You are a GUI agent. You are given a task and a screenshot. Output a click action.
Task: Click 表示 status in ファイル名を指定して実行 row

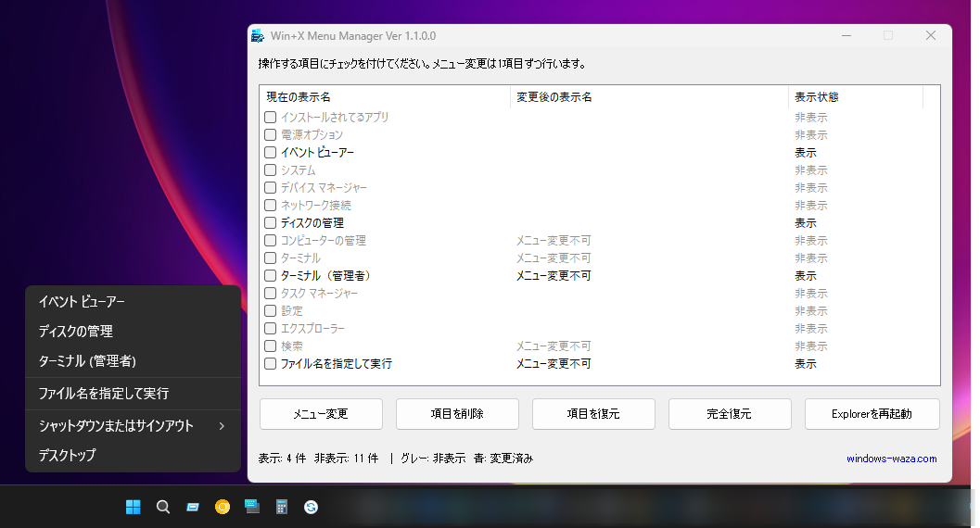[806, 364]
